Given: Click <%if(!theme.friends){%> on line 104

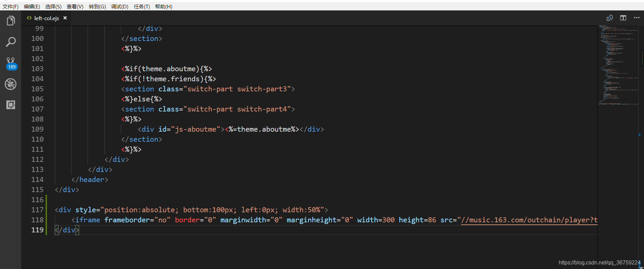Looking at the screenshot, I should 169,79.
